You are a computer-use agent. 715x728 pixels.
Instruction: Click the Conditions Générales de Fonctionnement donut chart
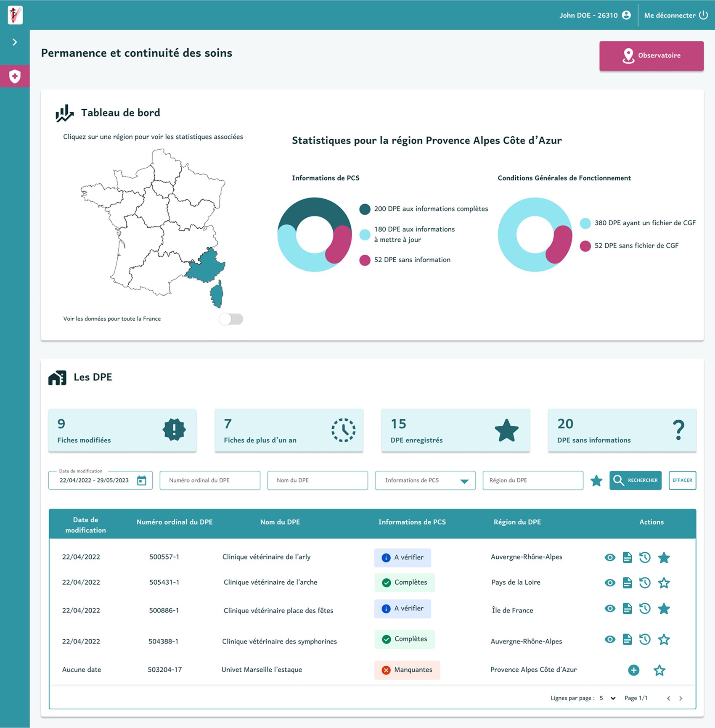point(535,235)
